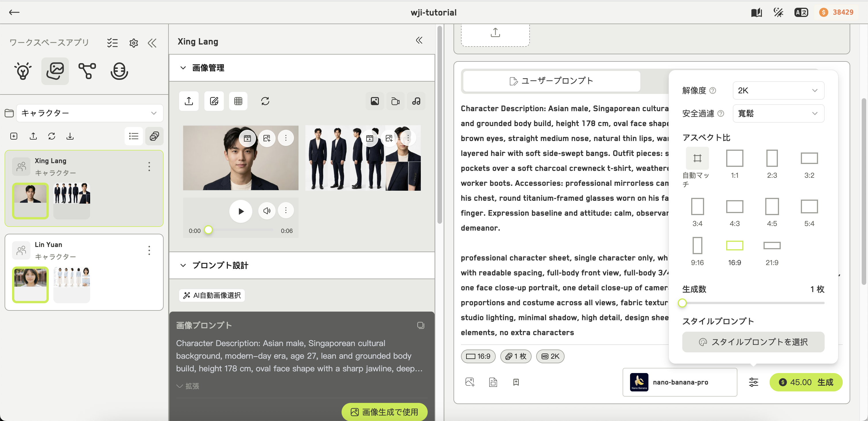The height and width of the screenshot is (421, 868).
Task: Click スタイルプロンプトを選択 button
Action: 753,342
